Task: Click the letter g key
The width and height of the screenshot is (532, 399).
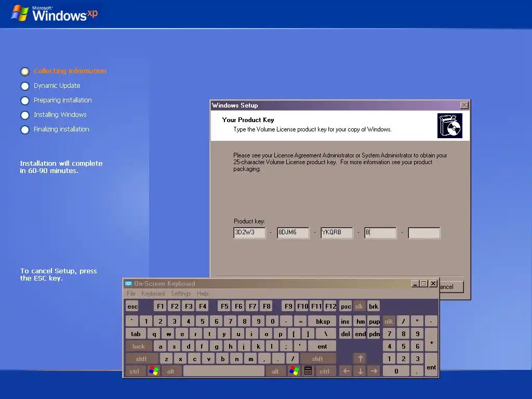Action: (216, 347)
